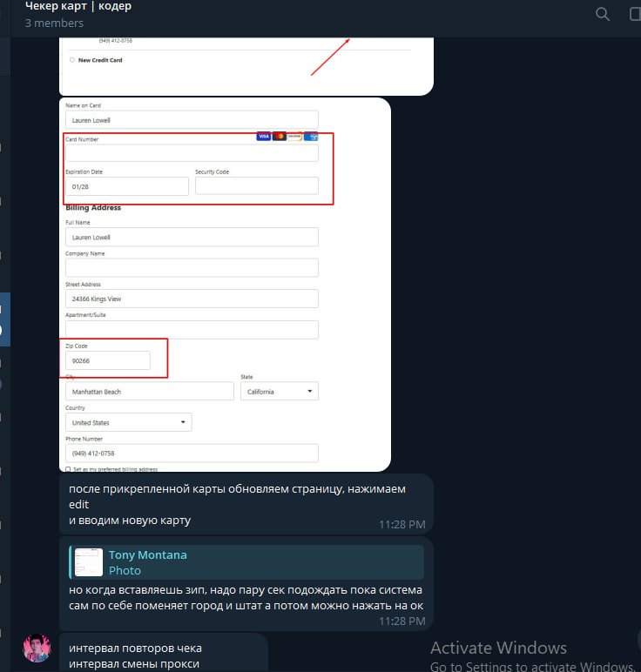Viewport: 641px width, 672px height.
Task: Open the reply quote photo thumbnail
Action: (x=89, y=562)
